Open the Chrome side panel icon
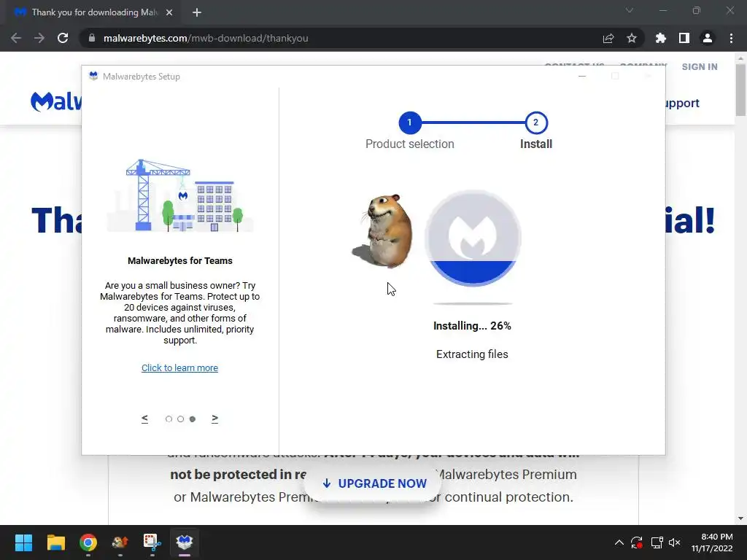 coord(684,38)
